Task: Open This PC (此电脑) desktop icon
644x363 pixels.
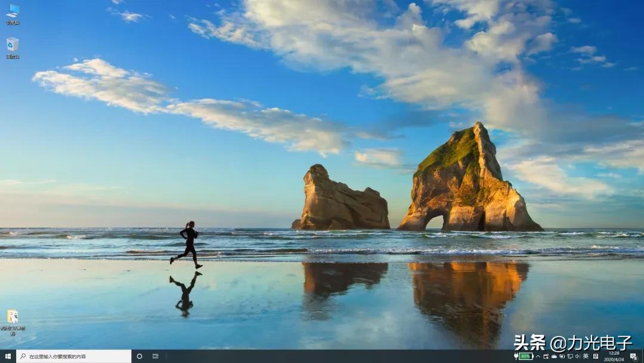Action: click(x=12, y=12)
